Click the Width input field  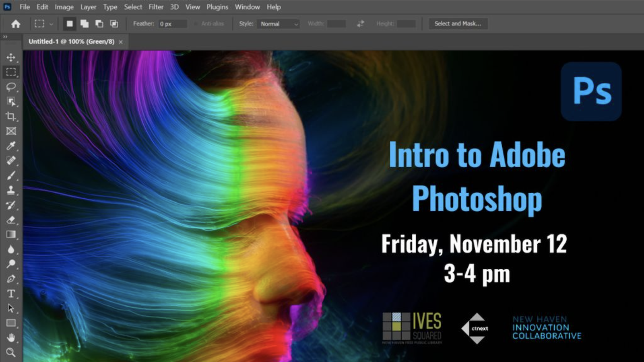337,24
